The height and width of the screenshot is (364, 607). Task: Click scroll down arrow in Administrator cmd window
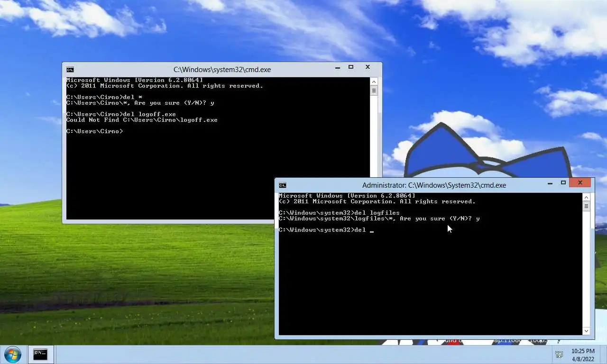click(587, 331)
